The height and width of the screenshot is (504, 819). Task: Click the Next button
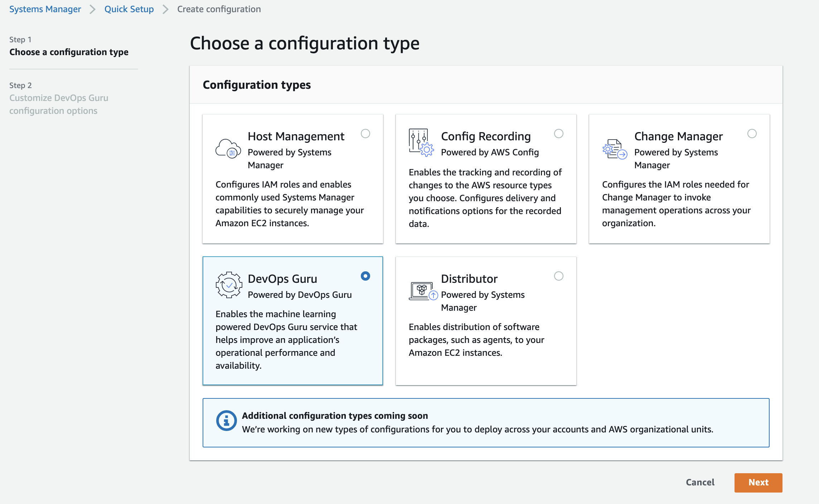758,483
